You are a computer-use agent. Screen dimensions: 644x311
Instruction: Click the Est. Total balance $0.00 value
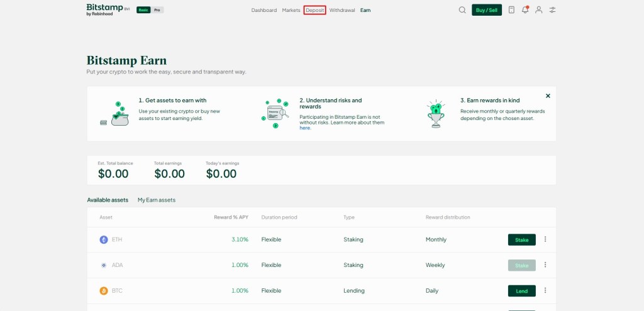point(113,174)
